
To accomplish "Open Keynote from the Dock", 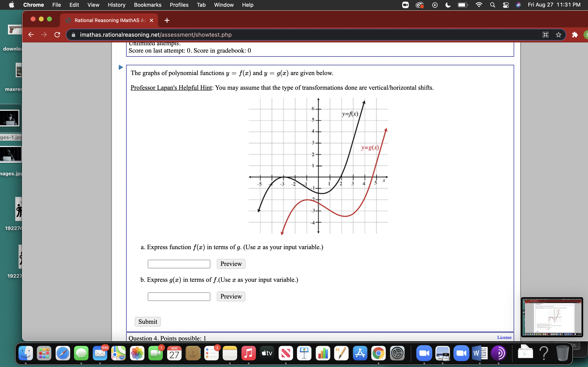I will 304,353.
